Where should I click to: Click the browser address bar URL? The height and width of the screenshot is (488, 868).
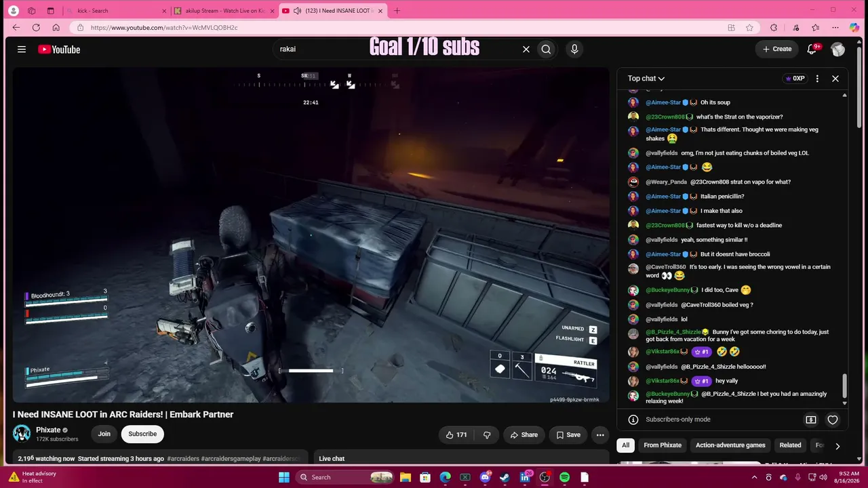(164, 28)
